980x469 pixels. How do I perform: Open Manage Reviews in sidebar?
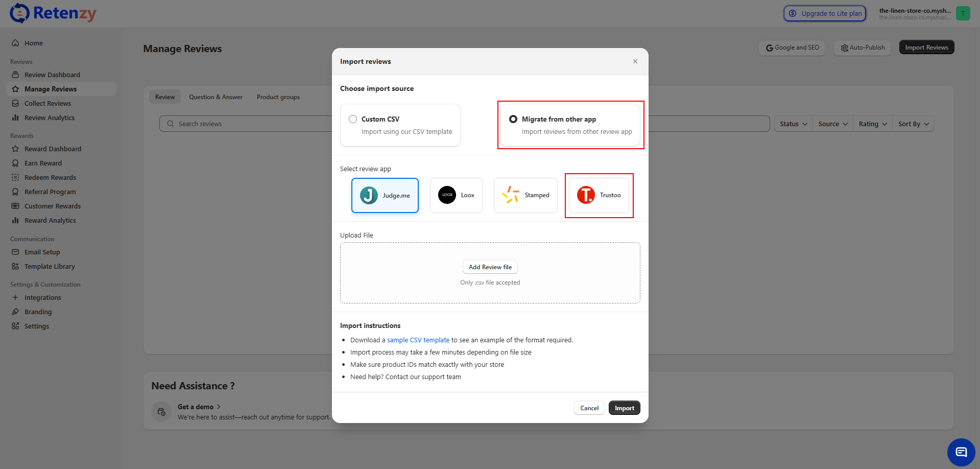click(61, 89)
